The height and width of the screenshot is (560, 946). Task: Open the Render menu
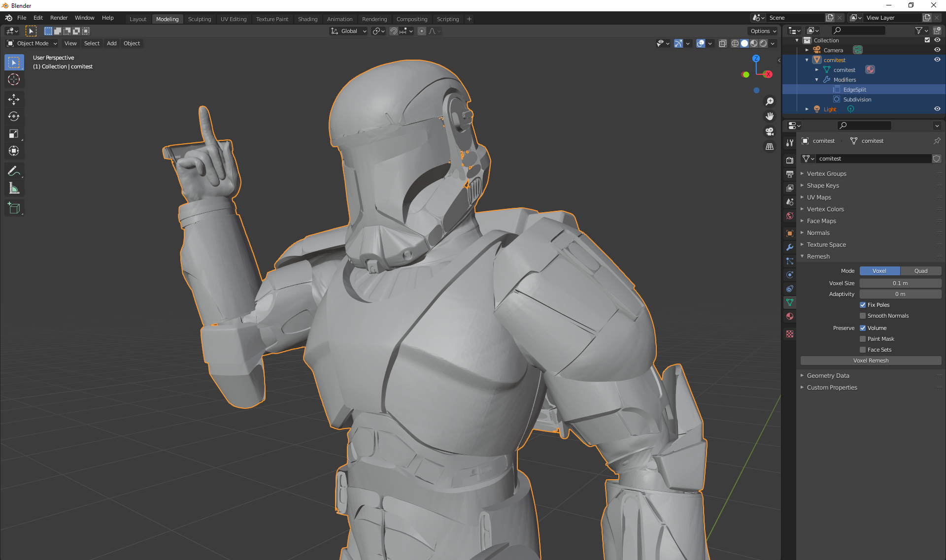(x=59, y=18)
